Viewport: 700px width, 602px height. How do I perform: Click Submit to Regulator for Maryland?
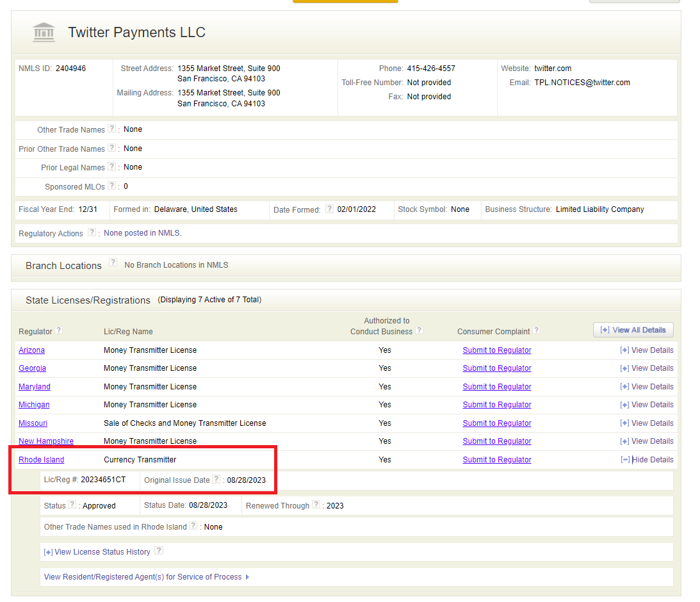497,387
